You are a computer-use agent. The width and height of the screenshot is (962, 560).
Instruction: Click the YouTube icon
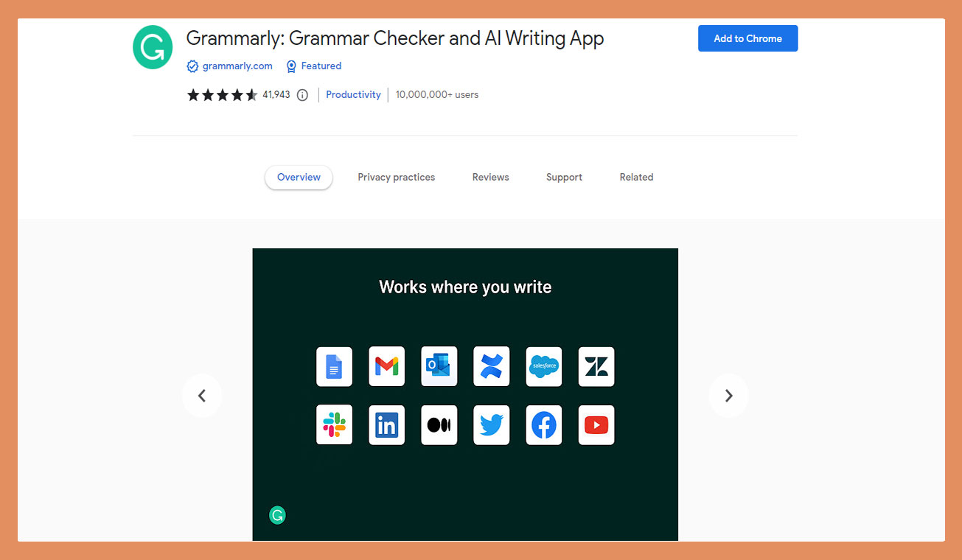coord(596,424)
